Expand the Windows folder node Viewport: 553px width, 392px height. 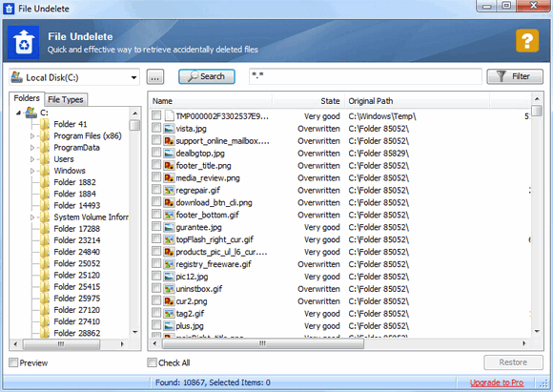tap(32, 171)
